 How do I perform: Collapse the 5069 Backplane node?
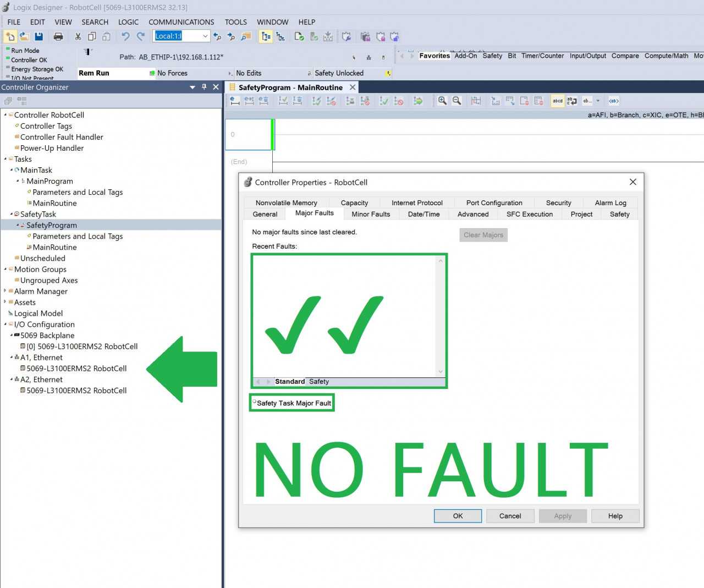(12, 335)
